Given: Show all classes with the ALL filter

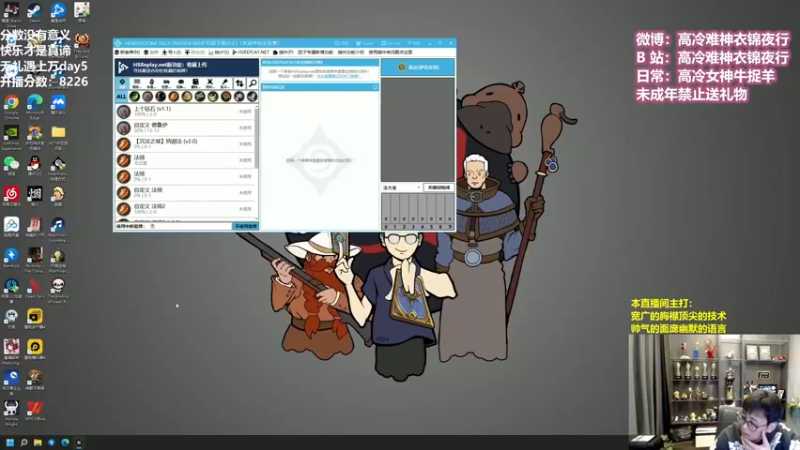Looking at the screenshot, I should pos(121,96).
